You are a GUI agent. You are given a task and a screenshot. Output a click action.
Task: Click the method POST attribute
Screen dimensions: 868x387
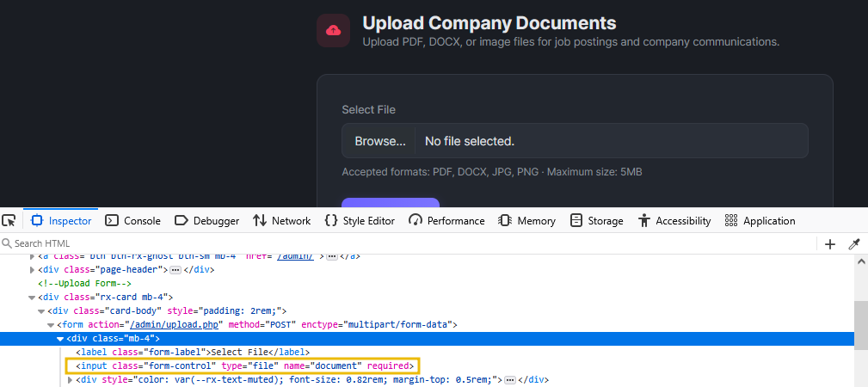(x=262, y=324)
